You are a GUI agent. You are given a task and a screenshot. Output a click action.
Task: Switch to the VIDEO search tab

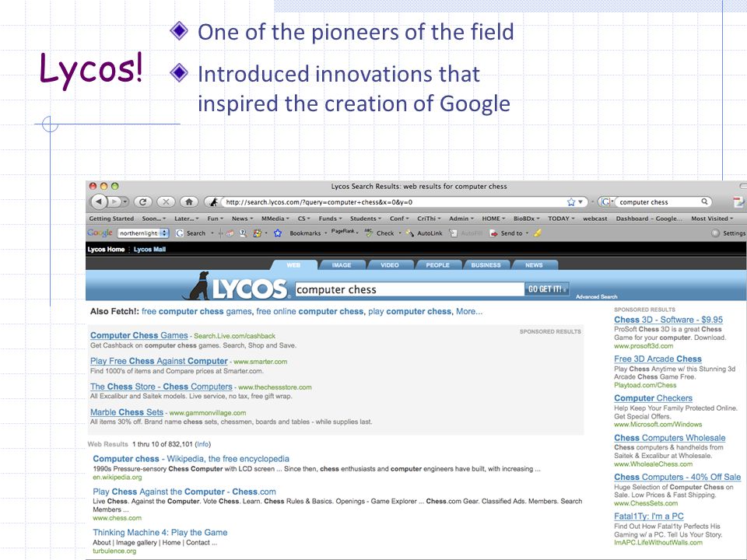tap(390, 265)
